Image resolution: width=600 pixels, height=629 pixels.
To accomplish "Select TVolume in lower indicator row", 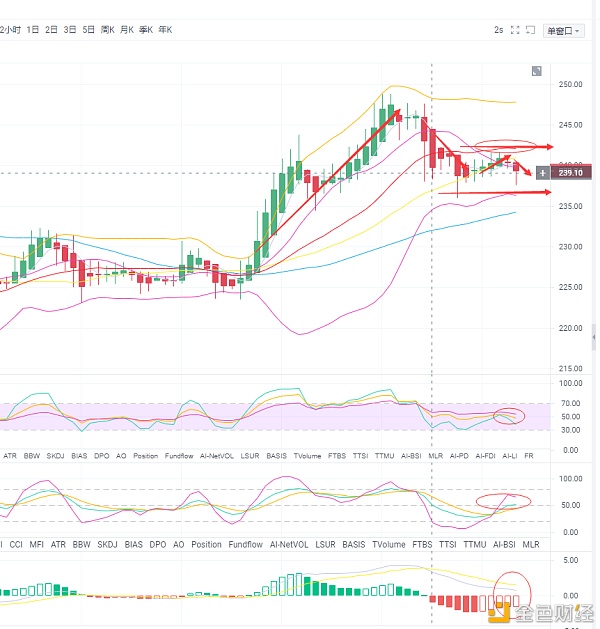I will 389,545.
